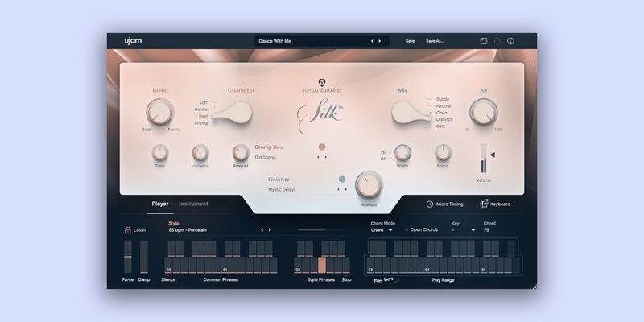Open the info icon in top bar
644x322 pixels.
pyautogui.click(x=510, y=41)
